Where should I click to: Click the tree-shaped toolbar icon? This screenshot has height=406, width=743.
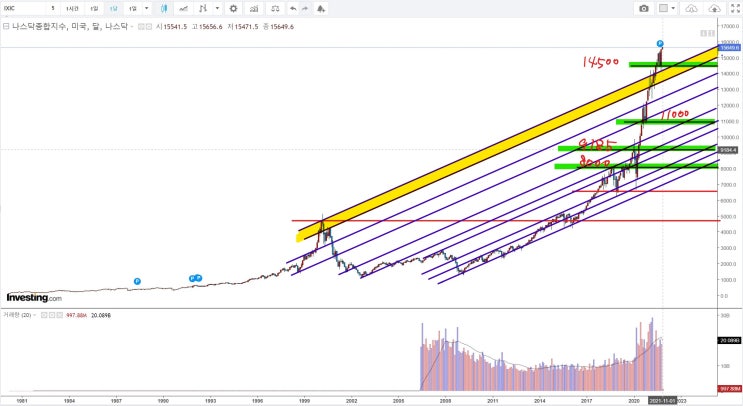tap(321, 9)
